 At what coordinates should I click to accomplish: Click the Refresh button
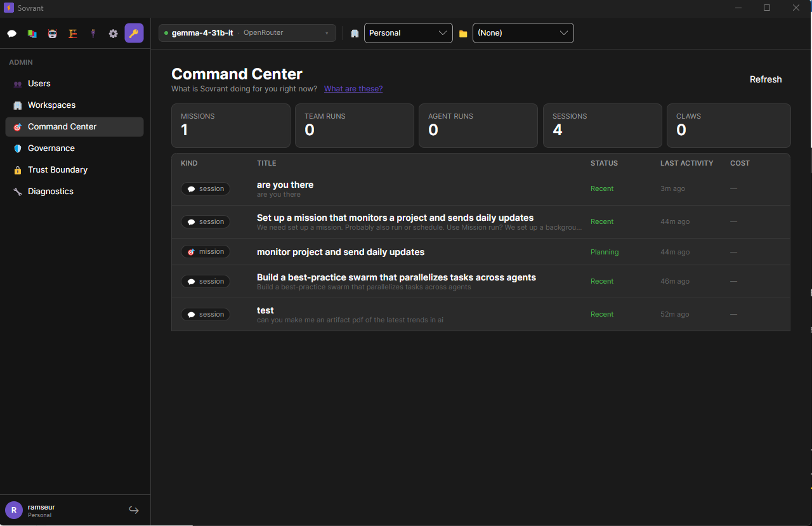pyautogui.click(x=766, y=79)
